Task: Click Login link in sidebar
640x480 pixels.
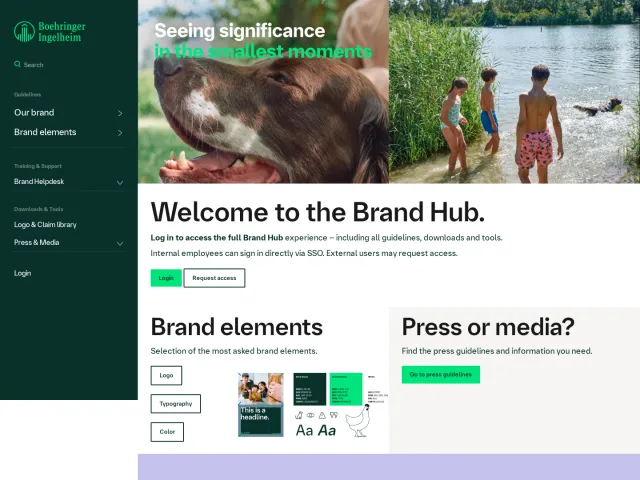Action: click(22, 273)
